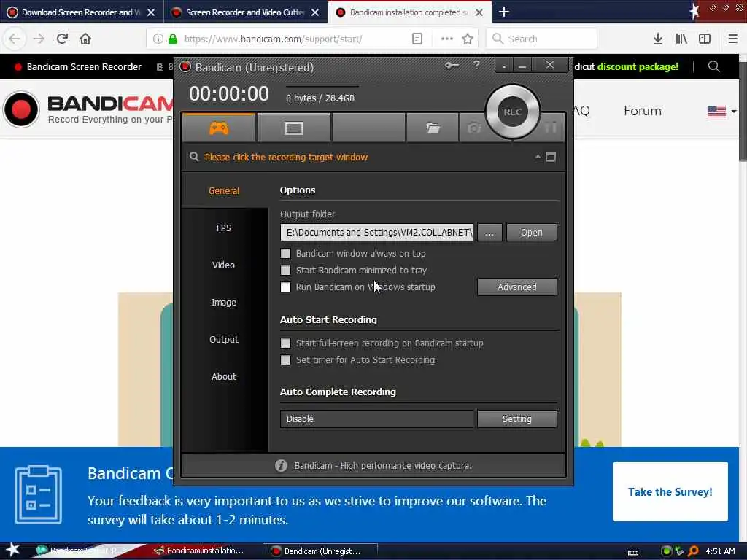Click the browser address bar URL
The image size is (747, 560).
273,39
